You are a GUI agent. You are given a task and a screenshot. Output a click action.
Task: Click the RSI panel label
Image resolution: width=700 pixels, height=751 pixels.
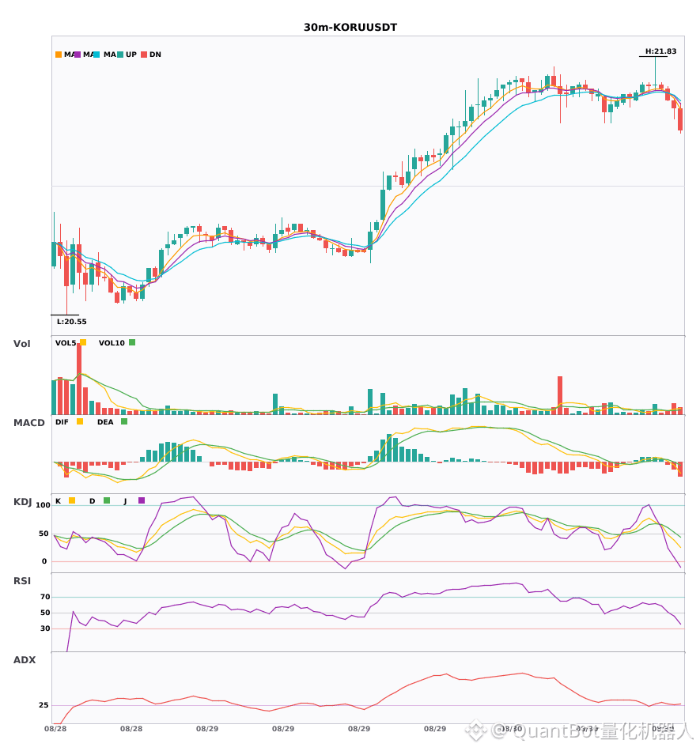22,581
